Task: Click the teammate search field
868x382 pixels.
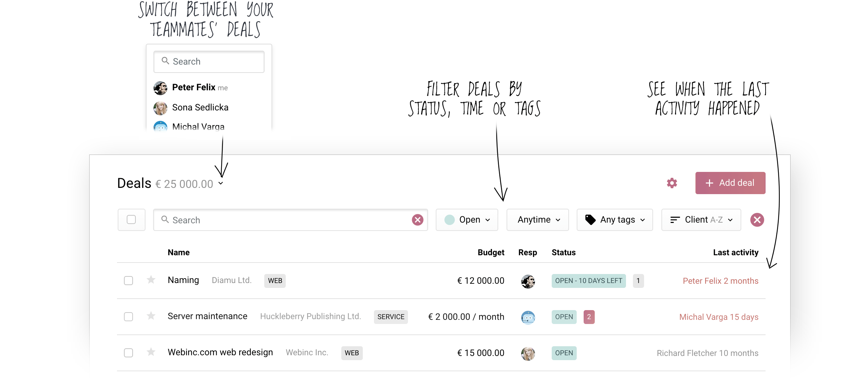Action: [209, 62]
